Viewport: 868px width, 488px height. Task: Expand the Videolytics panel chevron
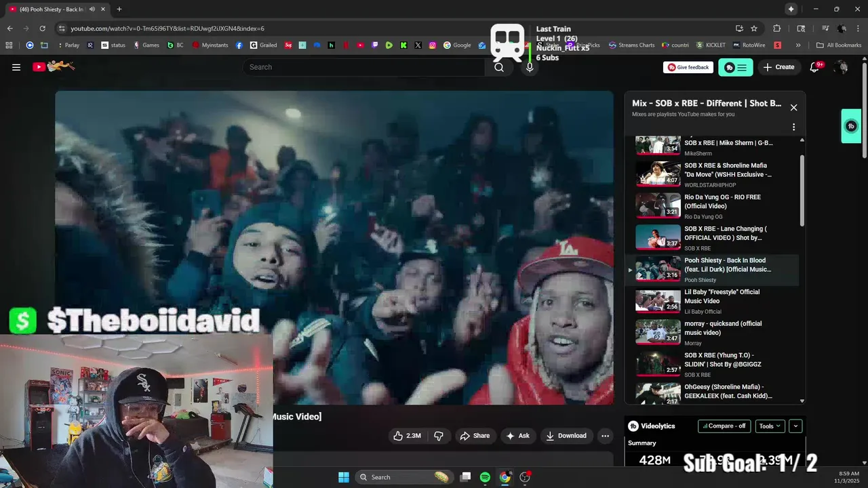(796, 426)
